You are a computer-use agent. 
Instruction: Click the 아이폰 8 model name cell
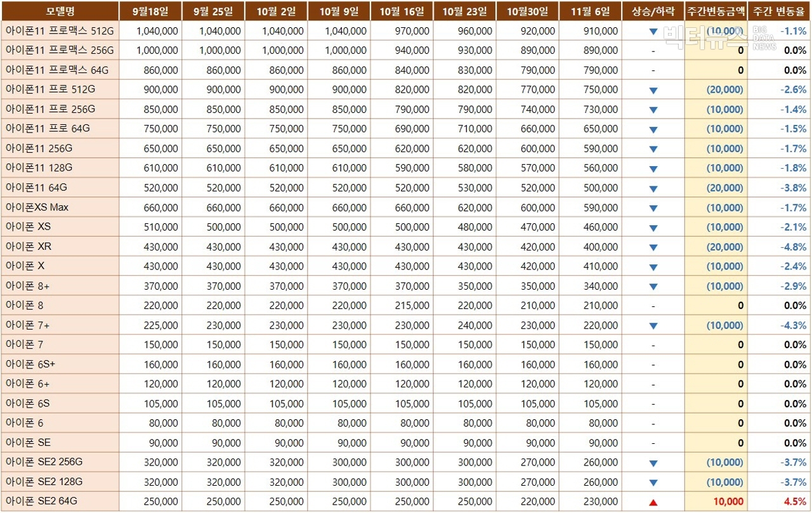point(60,306)
